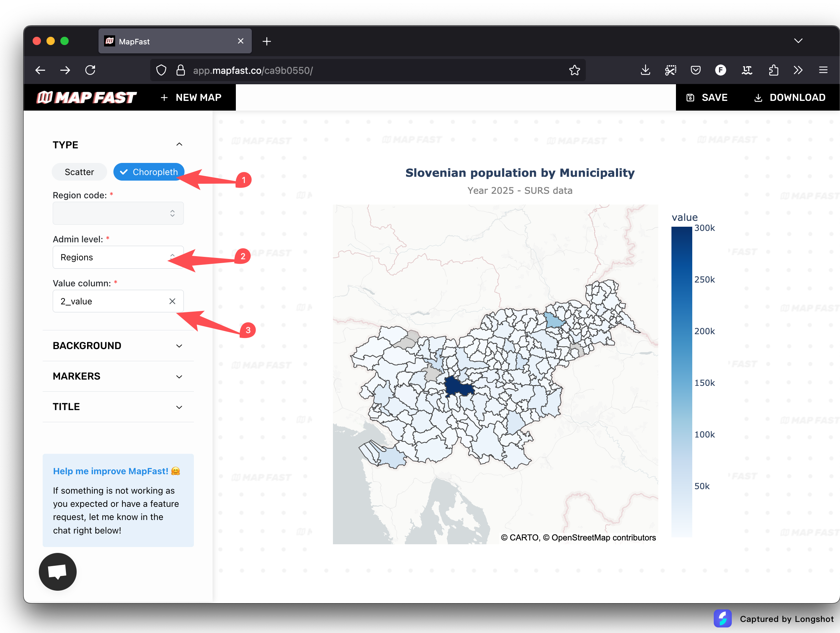Click the padlock site info icon
Image resolution: width=840 pixels, height=633 pixels.
[181, 70]
